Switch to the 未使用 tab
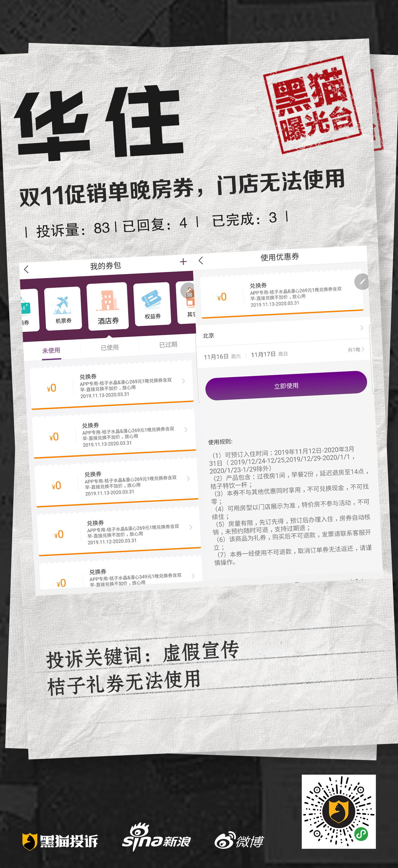Viewport: 398px width, 868px height. 51,350
